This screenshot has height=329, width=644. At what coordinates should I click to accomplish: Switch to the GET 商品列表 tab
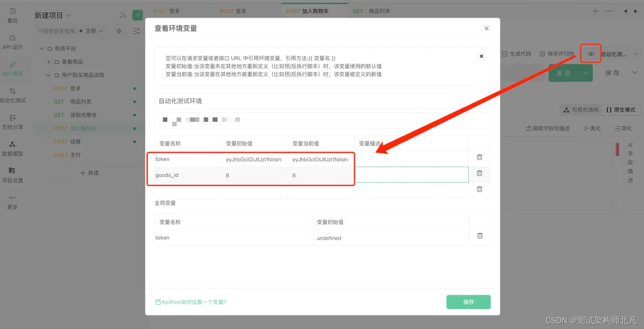coord(371,11)
